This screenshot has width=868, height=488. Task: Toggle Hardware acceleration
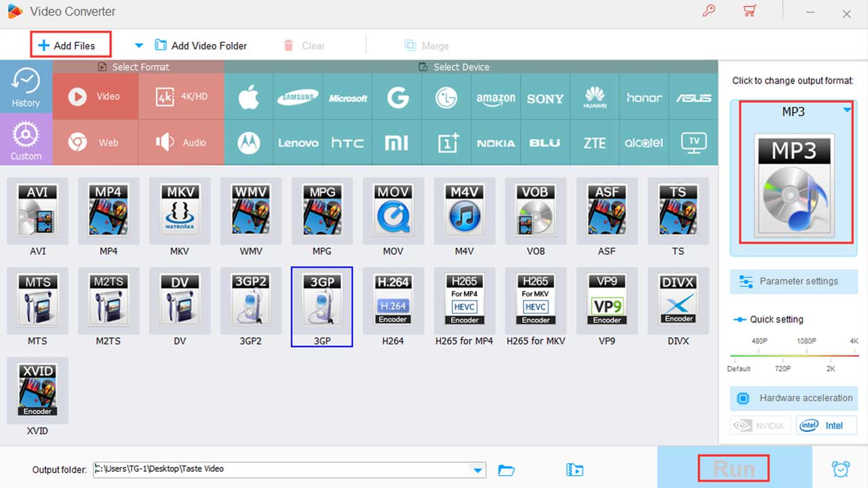point(793,399)
